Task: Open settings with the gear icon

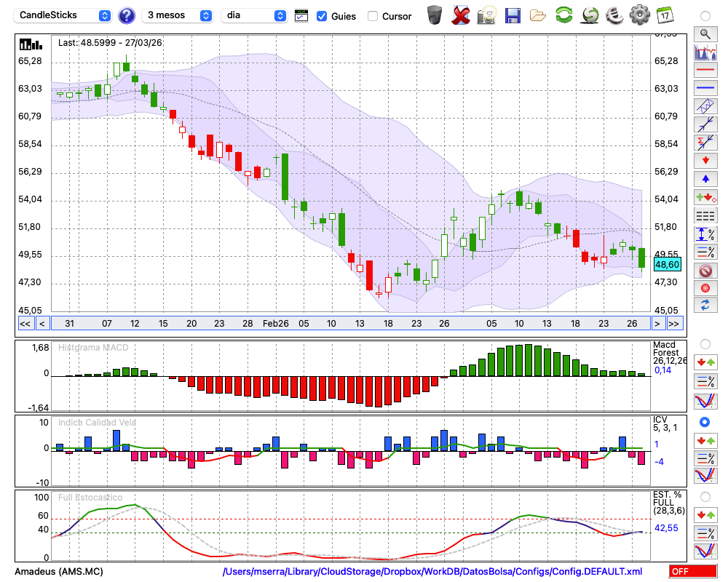Action: pyautogui.click(x=640, y=15)
